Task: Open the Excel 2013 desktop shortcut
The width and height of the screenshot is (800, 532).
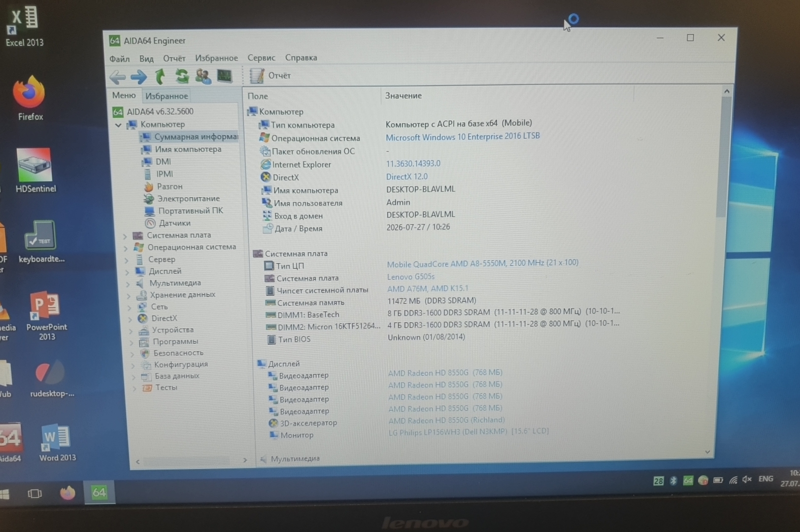Action: click(x=24, y=27)
